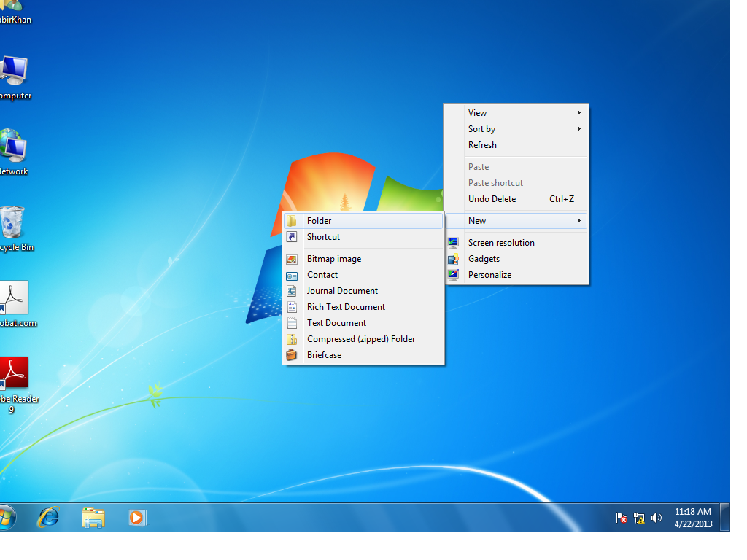Image resolution: width=747 pixels, height=560 pixels.
Task: Open the Sort by menu entry
Action: click(x=516, y=129)
